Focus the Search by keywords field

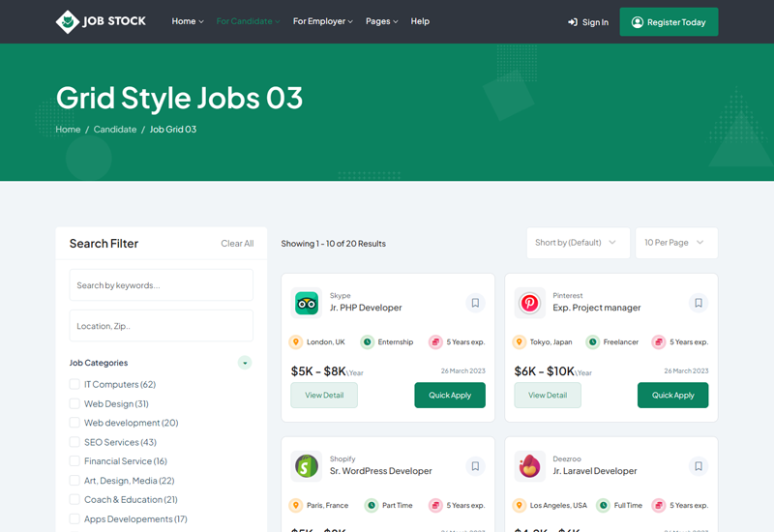(162, 284)
